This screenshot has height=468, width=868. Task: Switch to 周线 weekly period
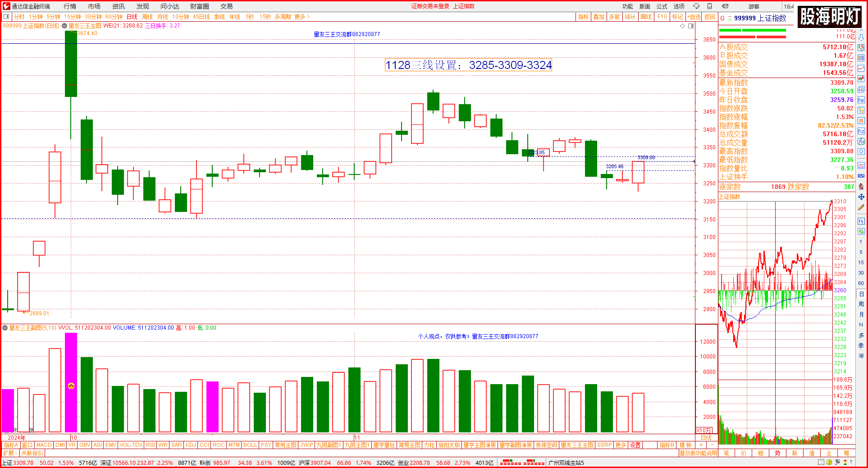coord(147,17)
